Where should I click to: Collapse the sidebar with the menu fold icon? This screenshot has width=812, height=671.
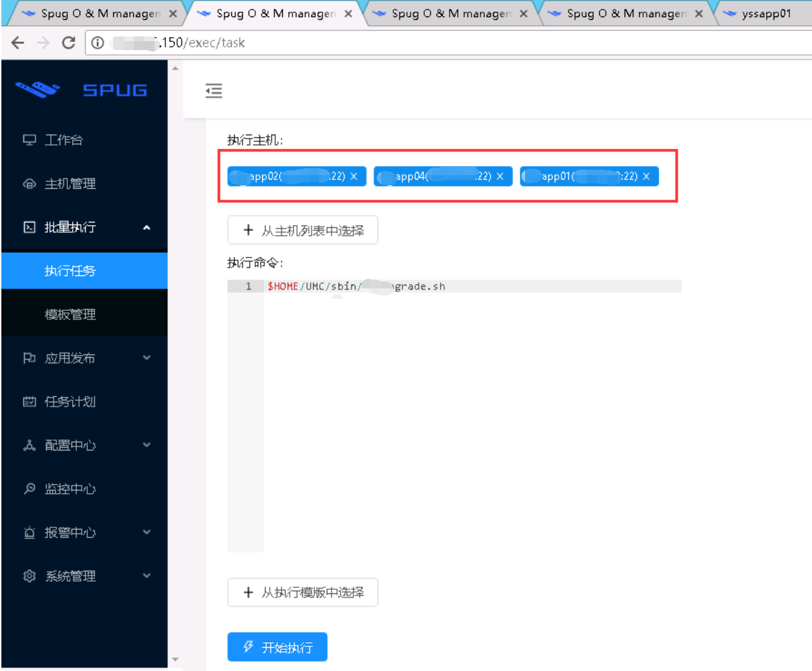(x=213, y=91)
